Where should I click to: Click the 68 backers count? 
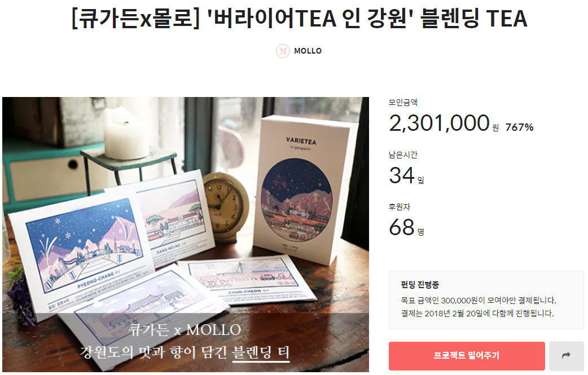coord(402,227)
